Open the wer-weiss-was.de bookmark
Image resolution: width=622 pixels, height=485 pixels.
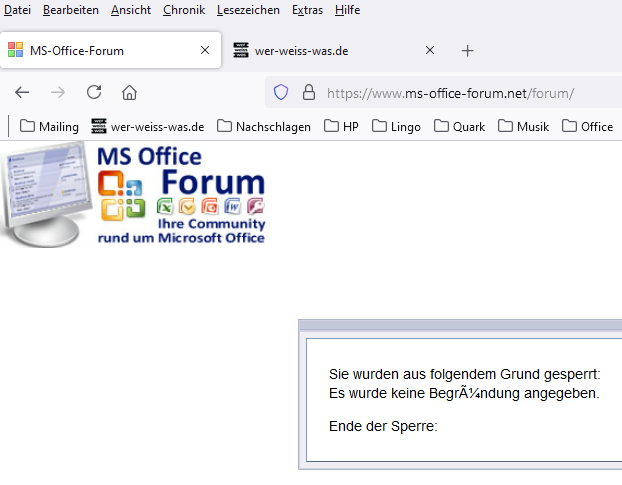point(148,127)
